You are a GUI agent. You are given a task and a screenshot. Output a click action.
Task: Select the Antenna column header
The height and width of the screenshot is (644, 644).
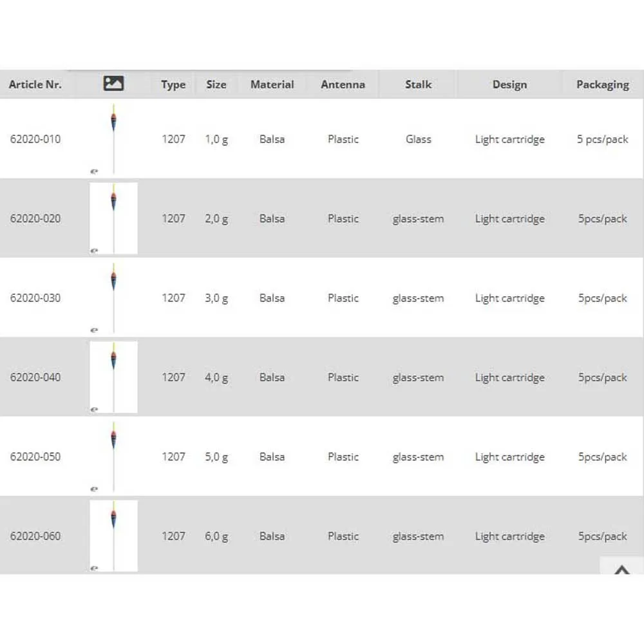click(343, 84)
